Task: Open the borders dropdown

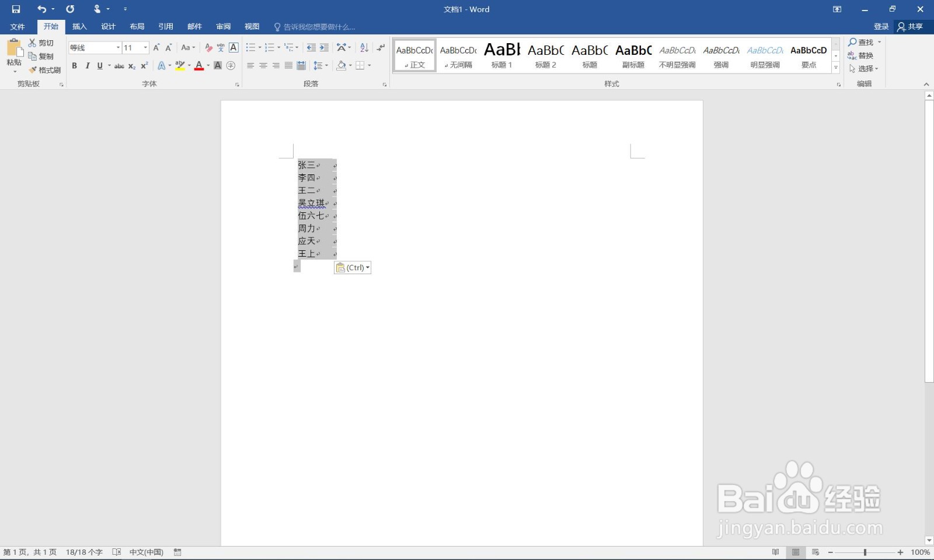Action: pyautogui.click(x=370, y=66)
